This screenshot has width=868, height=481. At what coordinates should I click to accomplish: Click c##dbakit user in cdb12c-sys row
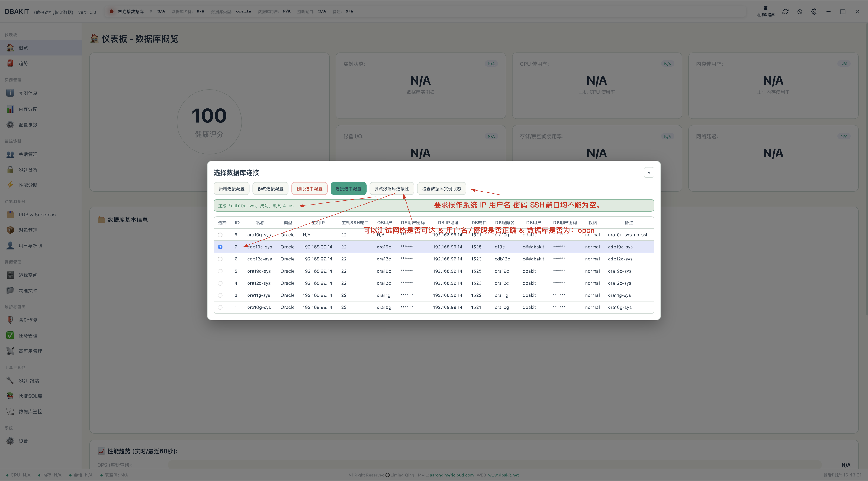(533, 259)
